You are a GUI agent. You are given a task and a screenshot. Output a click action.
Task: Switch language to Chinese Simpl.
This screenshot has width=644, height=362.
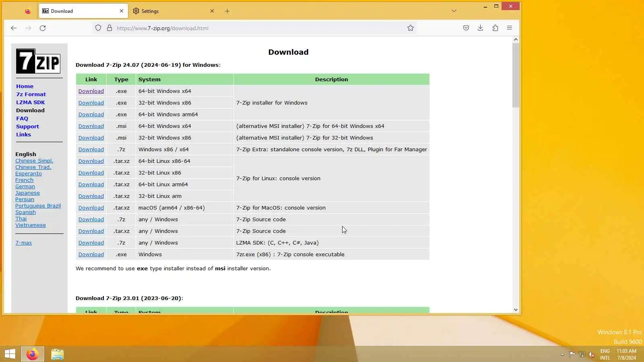coord(34,161)
